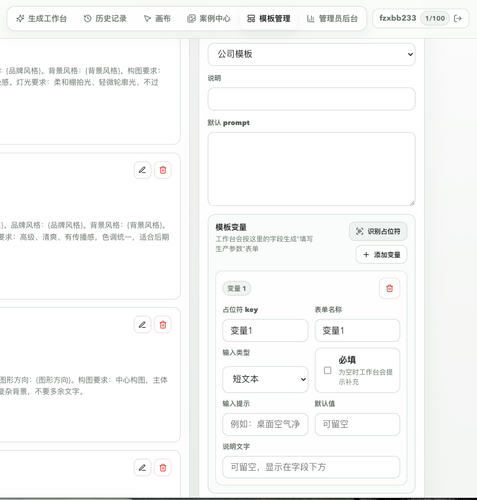Click the layout icon next to 模板管理
Viewport: 477px width, 500px height.
(251, 19)
